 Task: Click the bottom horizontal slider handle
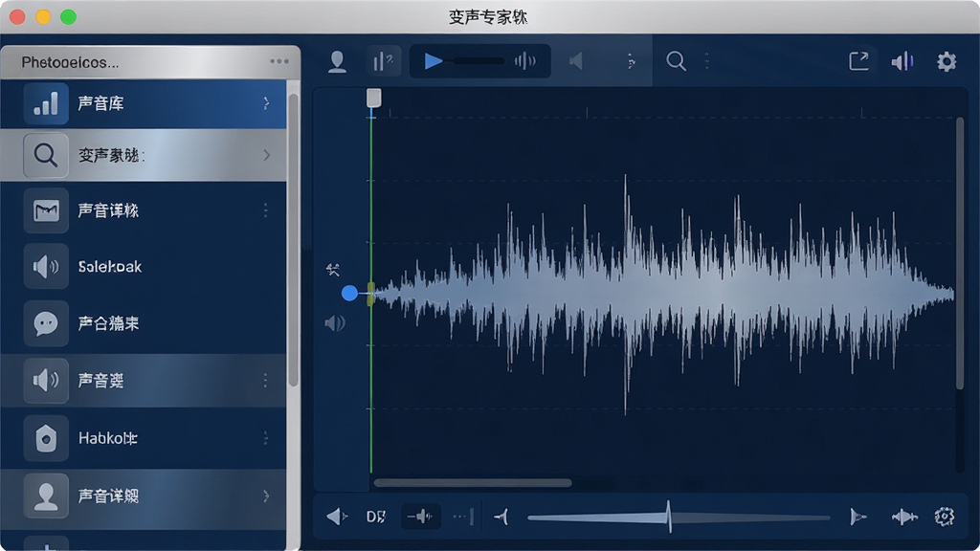point(669,517)
